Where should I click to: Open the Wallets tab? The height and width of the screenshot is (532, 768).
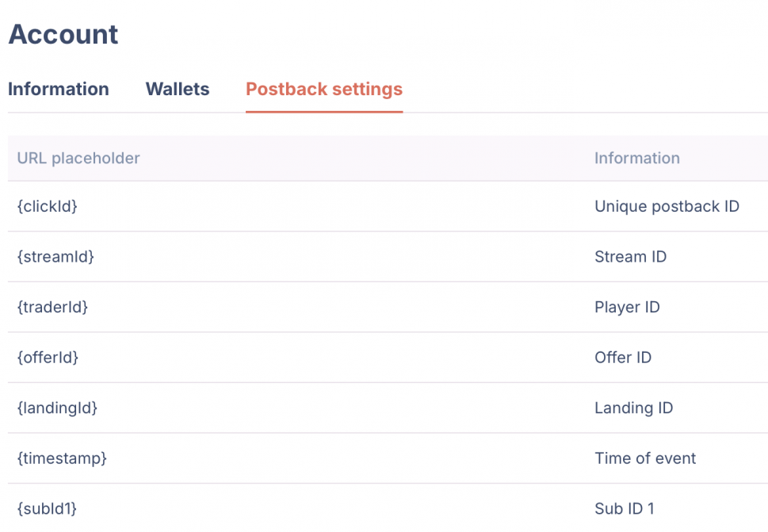pyautogui.click(x=178, y=89)
